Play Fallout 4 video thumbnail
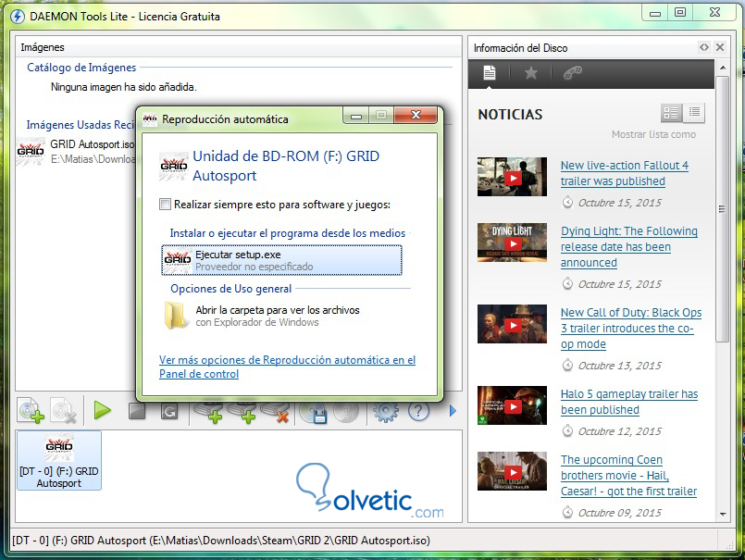The width and height of the screenshot is (745, 560). tap(512, 177)
